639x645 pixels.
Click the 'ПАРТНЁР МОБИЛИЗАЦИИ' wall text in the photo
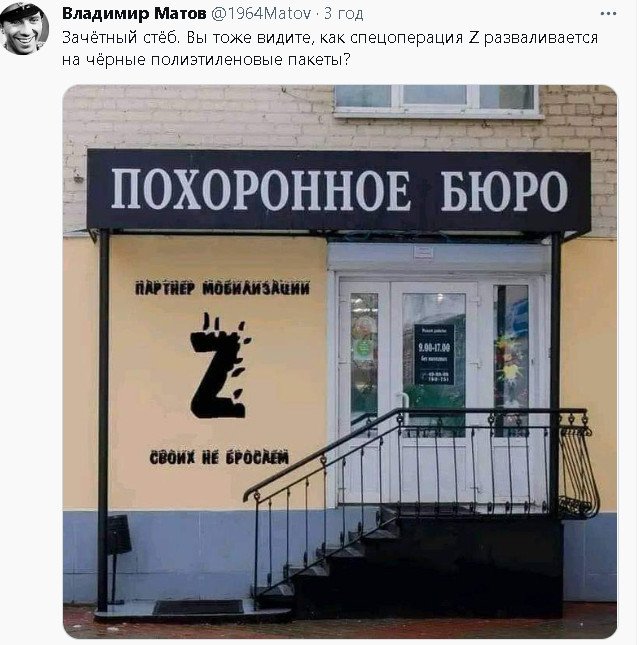click(222, 288)
